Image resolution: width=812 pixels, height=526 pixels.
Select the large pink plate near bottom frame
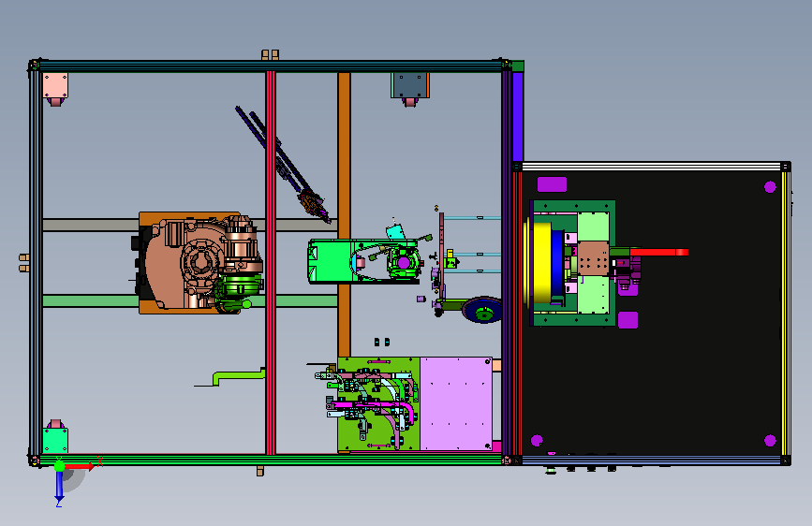click(x=456, y=403)
